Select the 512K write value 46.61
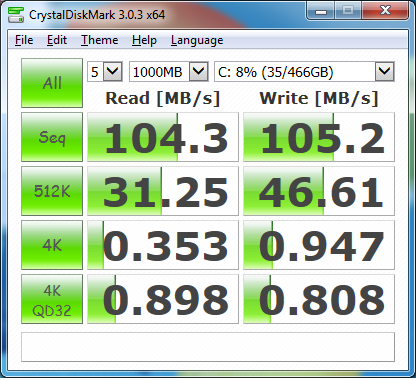 [x=319, y=191]
